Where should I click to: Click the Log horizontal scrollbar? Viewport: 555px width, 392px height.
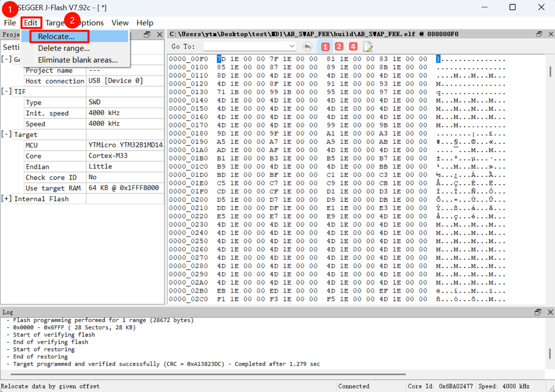(209, 374)
